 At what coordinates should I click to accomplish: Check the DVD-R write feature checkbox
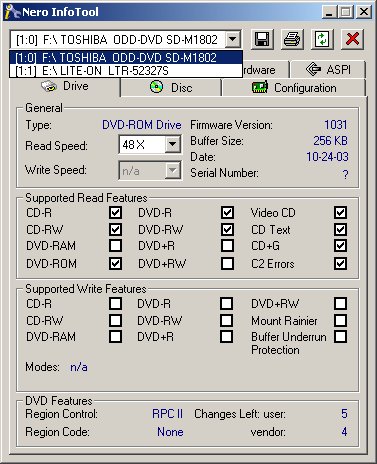(x=227, y=303)
